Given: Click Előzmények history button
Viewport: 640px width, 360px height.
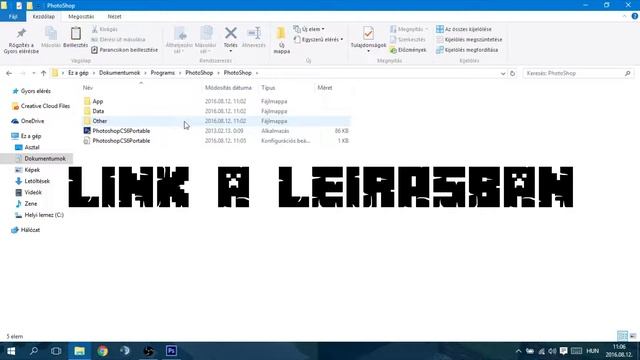Looking at the screenshot, I should 408,50.
